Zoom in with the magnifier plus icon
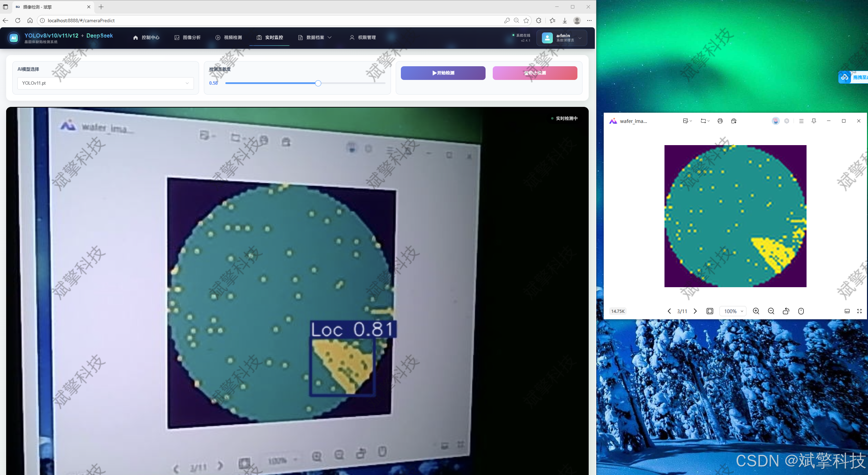Screen dimensions: 868x475 coord(756,311)
